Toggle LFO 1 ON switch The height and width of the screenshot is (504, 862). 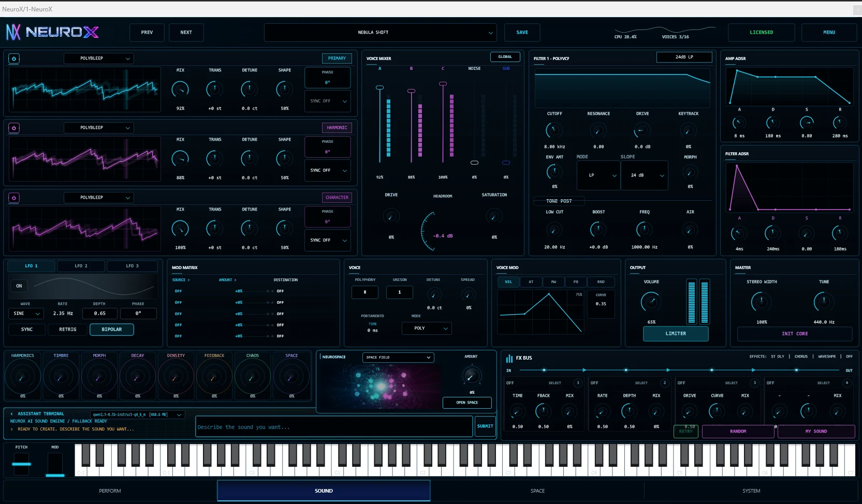[19, 286]
